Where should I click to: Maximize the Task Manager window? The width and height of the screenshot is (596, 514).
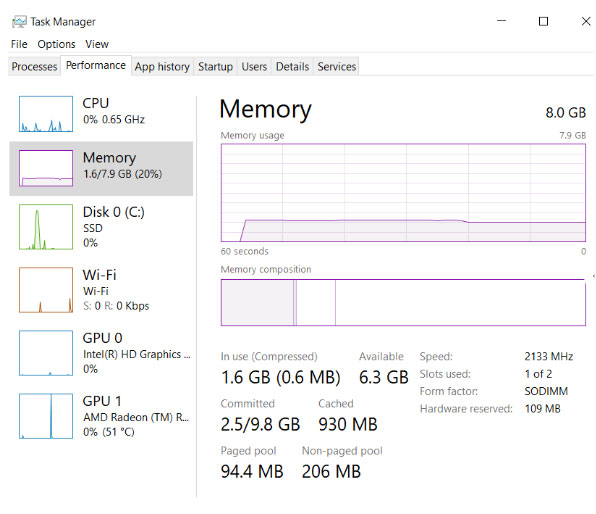[x=544, y=21]
